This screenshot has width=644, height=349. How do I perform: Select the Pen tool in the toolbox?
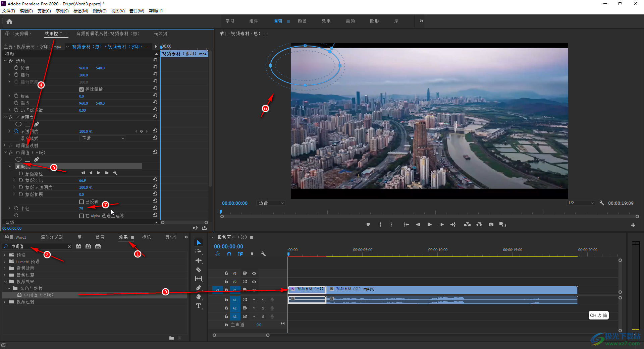click(x=199, y=288)
